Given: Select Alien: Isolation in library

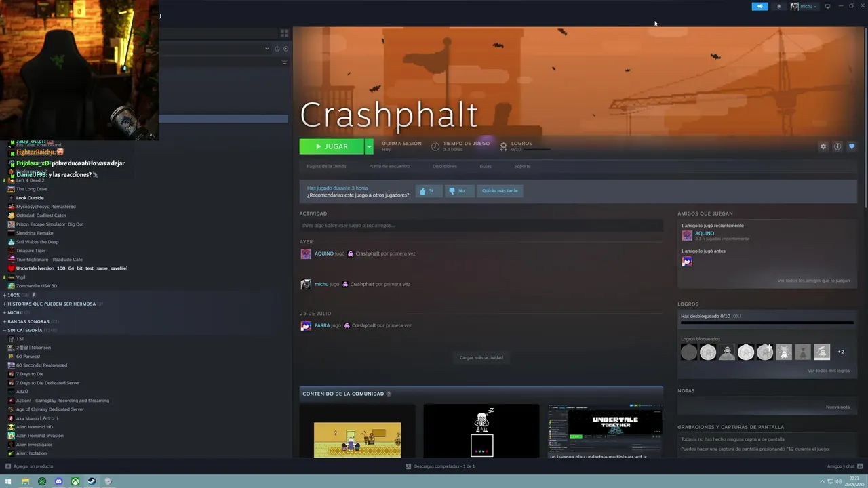Looking at the screenshot, I should point(31,453).
